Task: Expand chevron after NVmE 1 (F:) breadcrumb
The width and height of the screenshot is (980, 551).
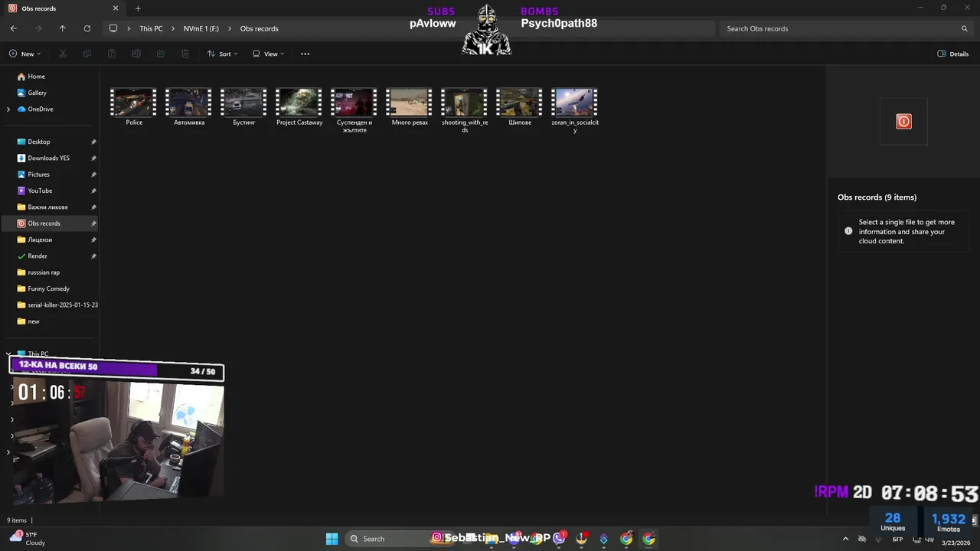Action: pyautogui.click(x=230, y=28)
